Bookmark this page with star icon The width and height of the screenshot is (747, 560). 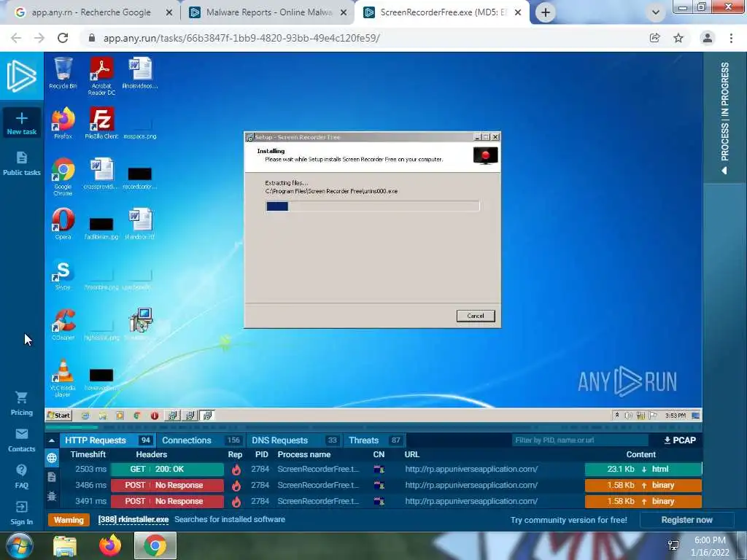[x=678, y=38]
